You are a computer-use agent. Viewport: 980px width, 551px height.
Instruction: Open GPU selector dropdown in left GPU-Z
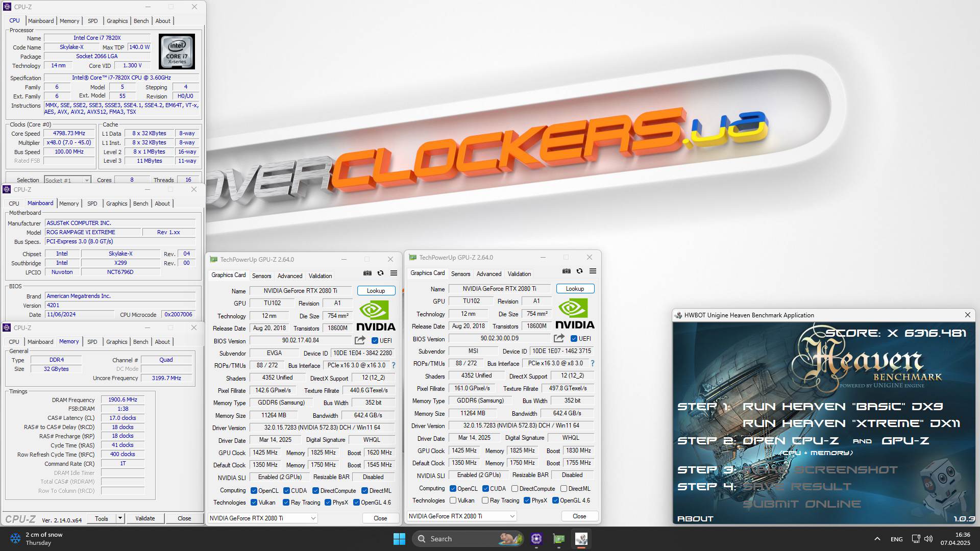[262, 518]
